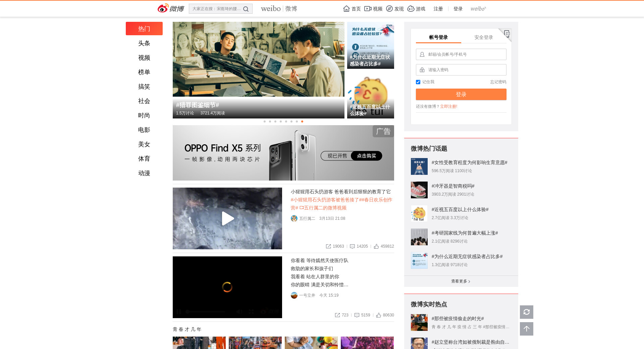Switch to 安全登录 tab
This screenshot has width=644, height=349.
(483, 37)
